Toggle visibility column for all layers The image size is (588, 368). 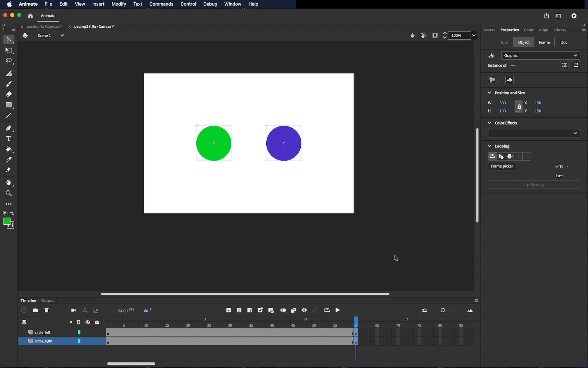(x=88, y=322)
